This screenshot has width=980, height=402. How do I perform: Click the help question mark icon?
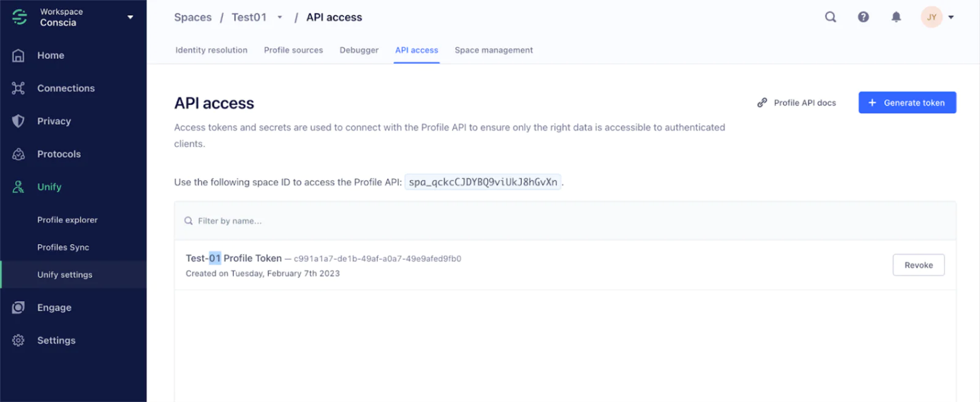coord(863,17)
